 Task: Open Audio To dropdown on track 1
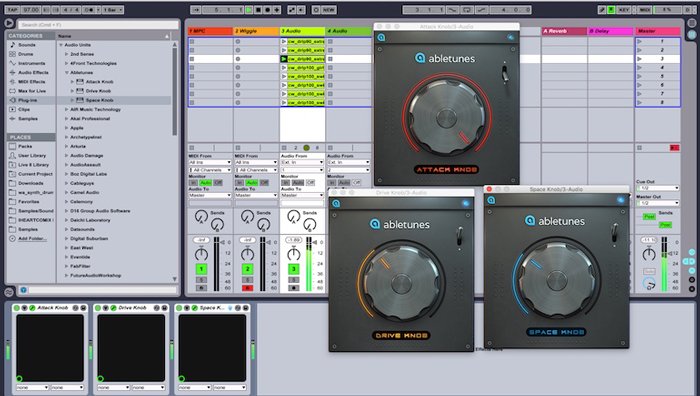210,196
